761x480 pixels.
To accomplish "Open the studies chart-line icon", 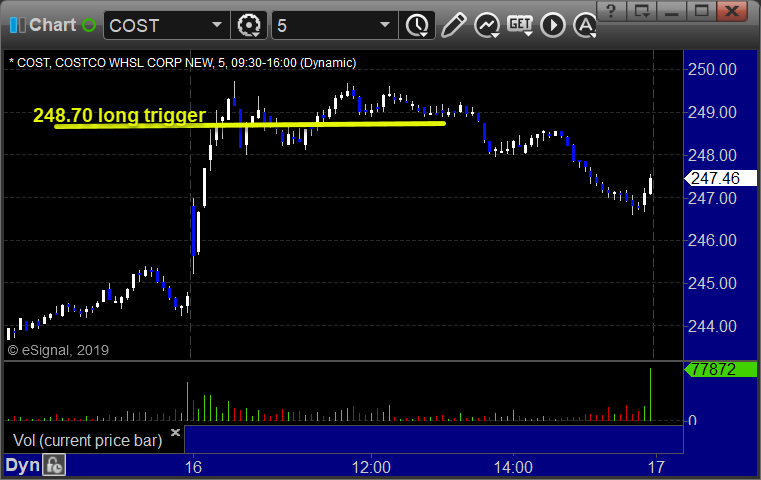I will (487, 25).
